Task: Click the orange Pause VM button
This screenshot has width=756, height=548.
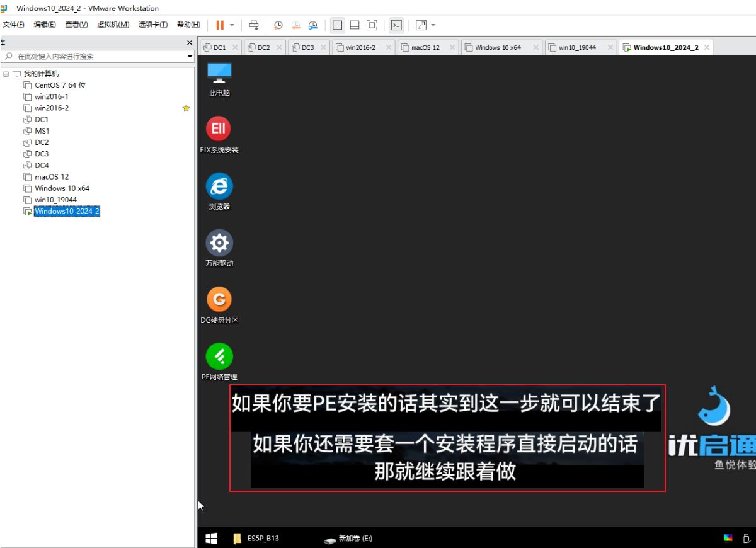Action: coord(219,25)
